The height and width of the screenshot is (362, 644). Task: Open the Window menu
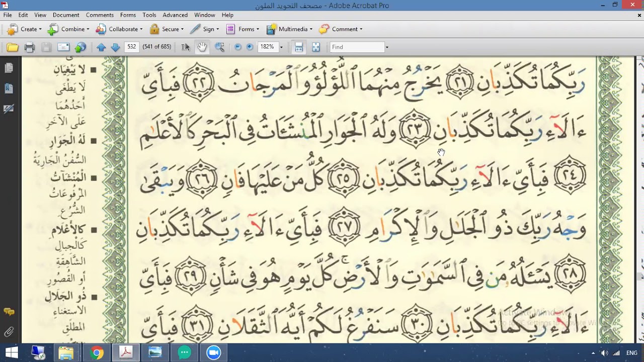click(205, 15)
